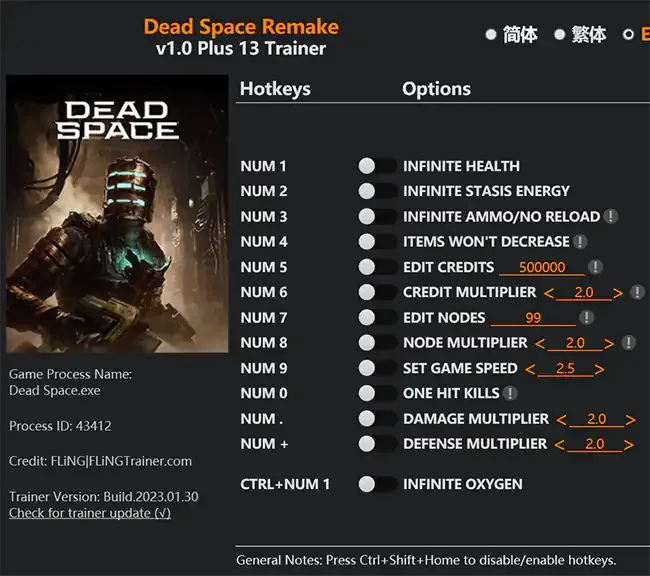Enable One Hit Kills toggle
Screen dimensions: 650x576
pos(377,393)
